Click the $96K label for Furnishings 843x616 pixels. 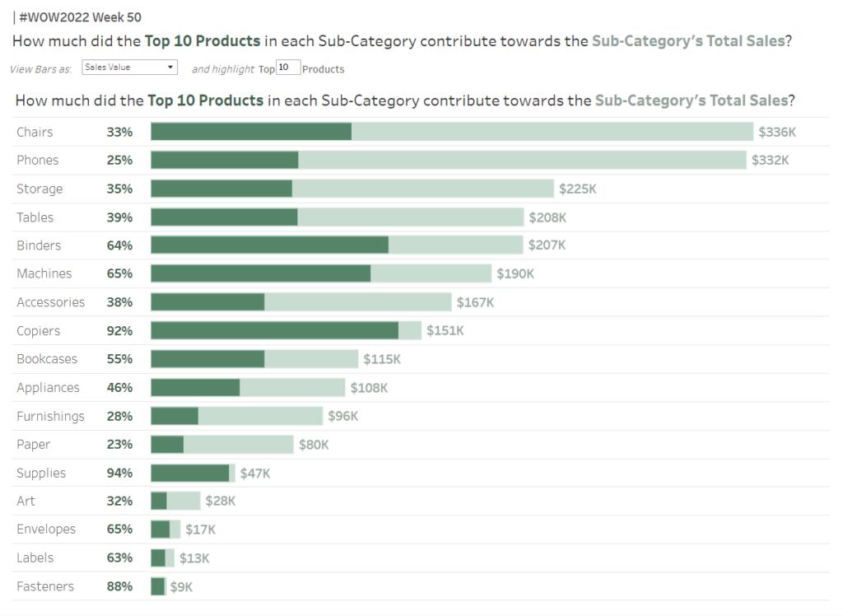(x=342, y=416)
